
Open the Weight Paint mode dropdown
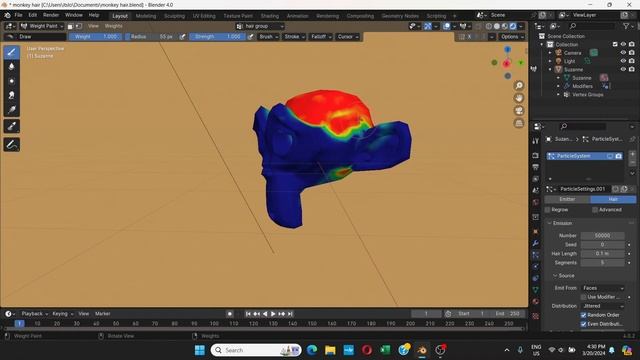(42, 26)
